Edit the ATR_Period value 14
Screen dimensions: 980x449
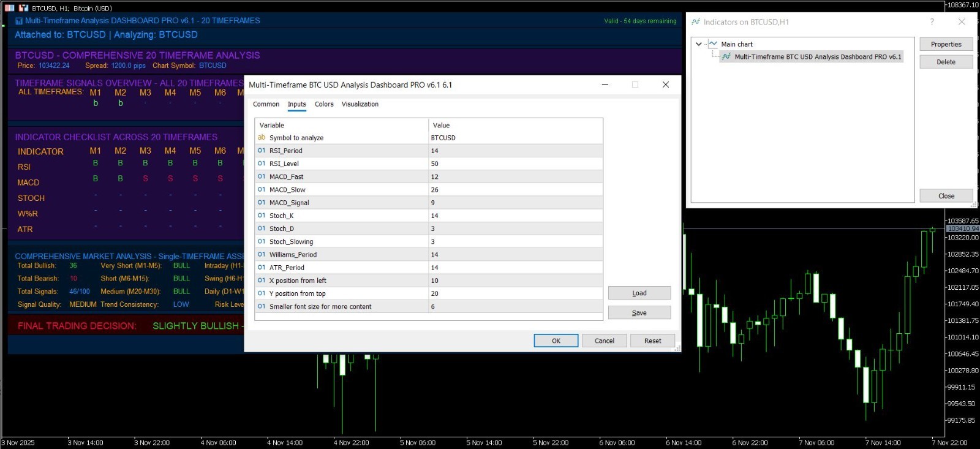(515, 268)
